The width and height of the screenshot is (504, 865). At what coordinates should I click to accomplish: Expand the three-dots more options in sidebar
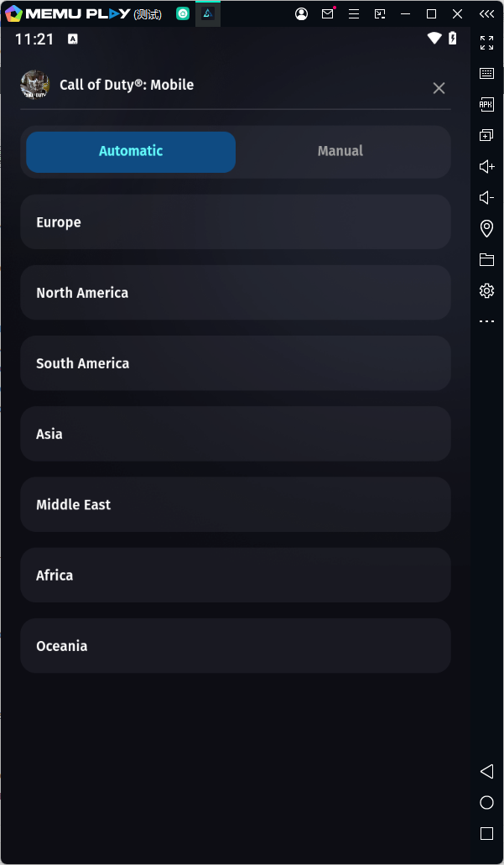coord(486,321)
